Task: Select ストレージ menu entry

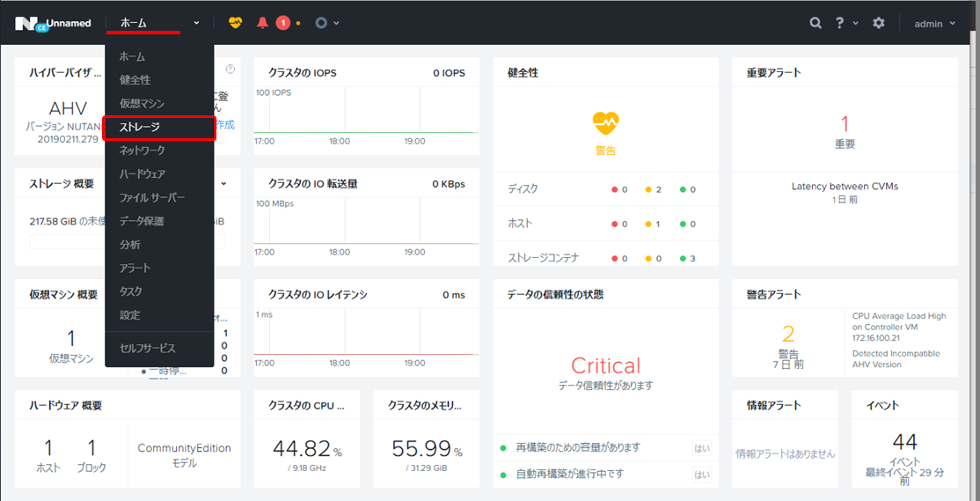Action: pos(159,127)
